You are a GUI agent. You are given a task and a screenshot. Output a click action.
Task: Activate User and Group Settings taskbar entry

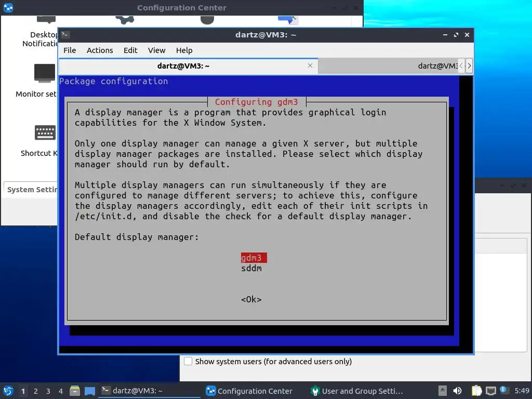point(358,391)
